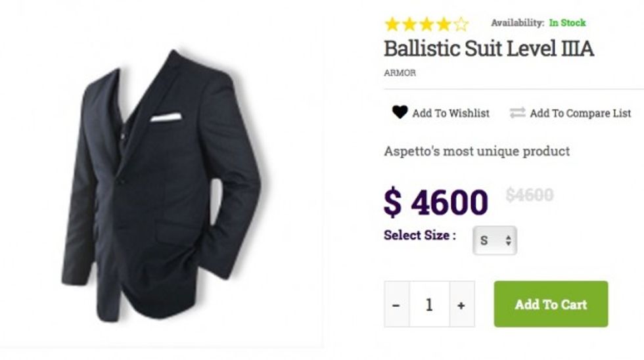
Task: Click the quantity input field
Action: point(429,305)
